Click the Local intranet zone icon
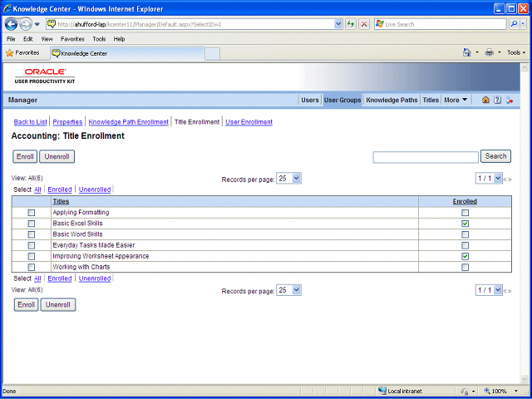Screen dimensions: 532x399 click(x=382, y=391)
